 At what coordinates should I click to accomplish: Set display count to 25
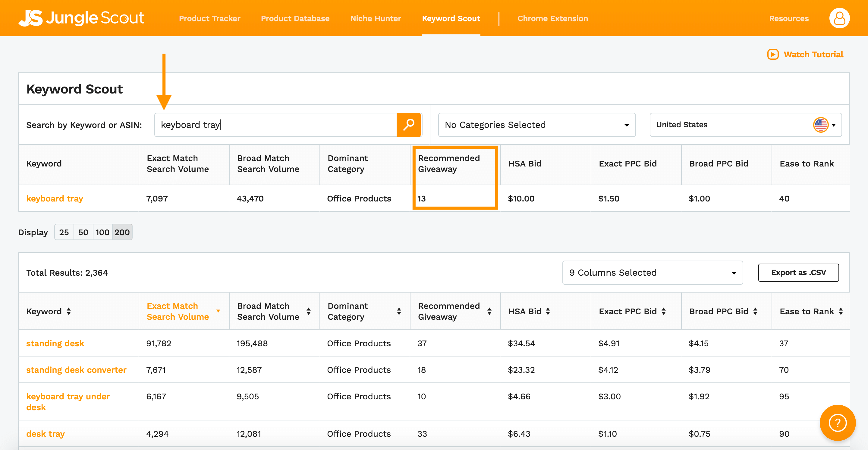click(64, 232)
